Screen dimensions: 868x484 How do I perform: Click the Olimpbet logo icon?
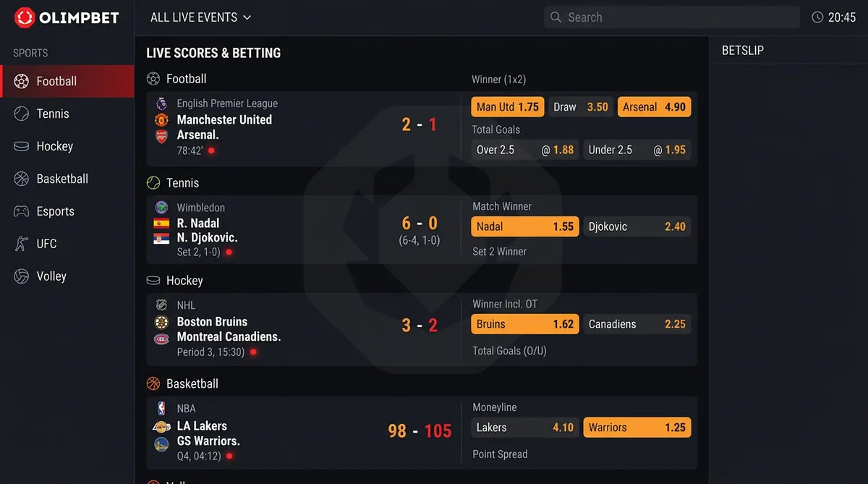[x=25, y=17]
